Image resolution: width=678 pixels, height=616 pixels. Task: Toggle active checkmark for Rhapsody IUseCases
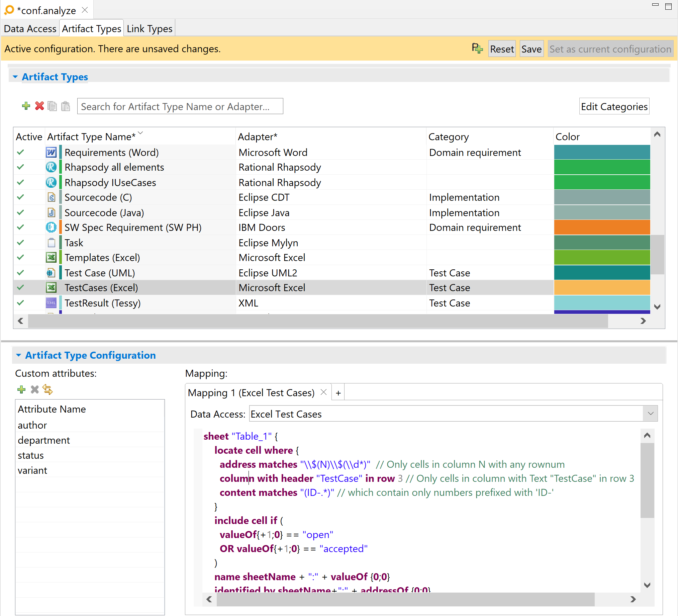pyautogui.click(x=20, y=182)
